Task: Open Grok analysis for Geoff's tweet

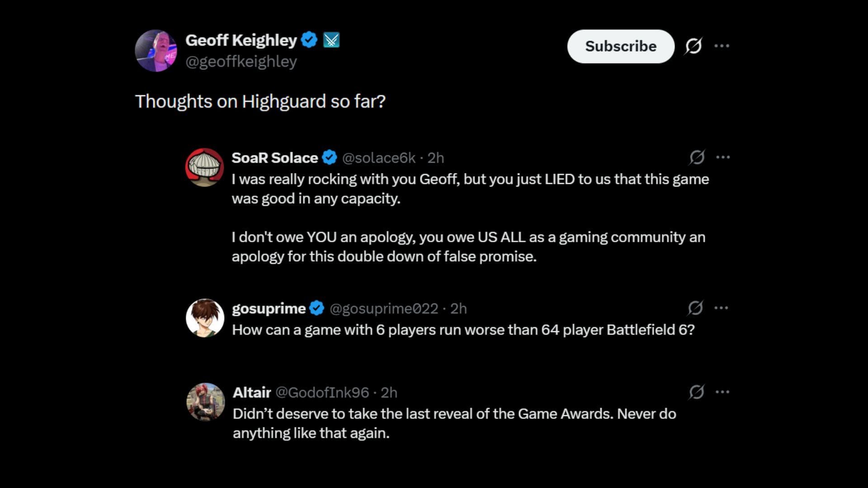Action: click(x=694, y=46)
